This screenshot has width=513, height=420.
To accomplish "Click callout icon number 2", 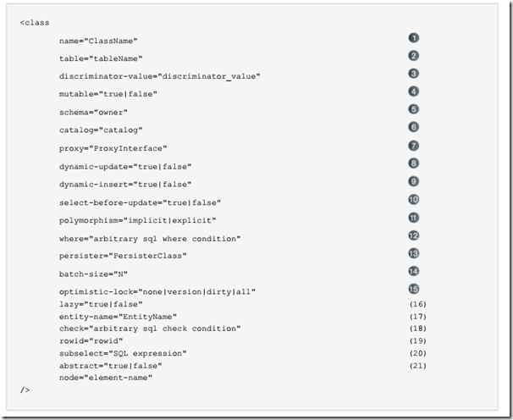I will pos(414,56).
